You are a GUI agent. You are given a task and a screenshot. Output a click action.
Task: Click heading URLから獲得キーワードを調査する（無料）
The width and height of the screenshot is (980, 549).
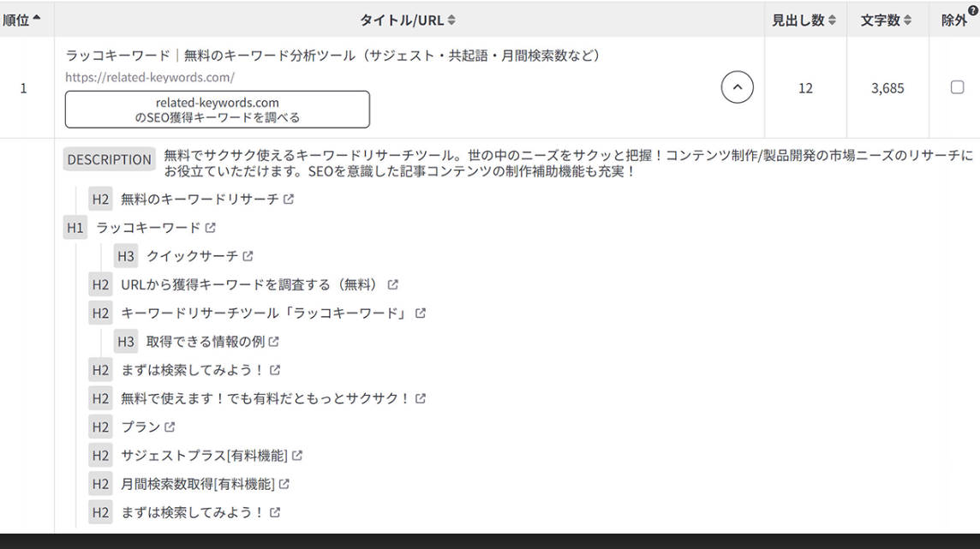point(252,285)
